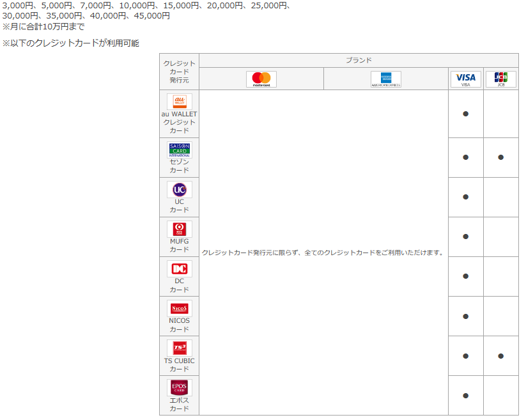Click the amount line starting 30,000円
This screenshot has height=420, width=526.
(86, 16)
